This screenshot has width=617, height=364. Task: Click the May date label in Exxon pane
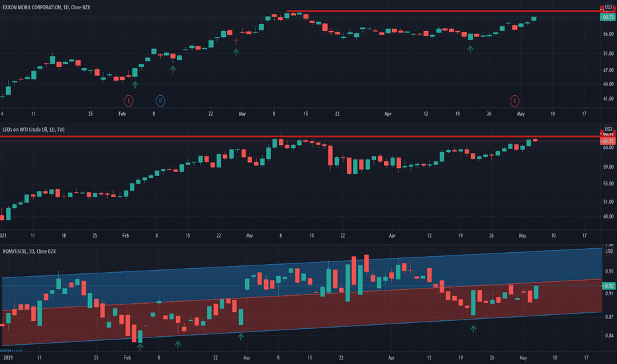click(520, 114)
